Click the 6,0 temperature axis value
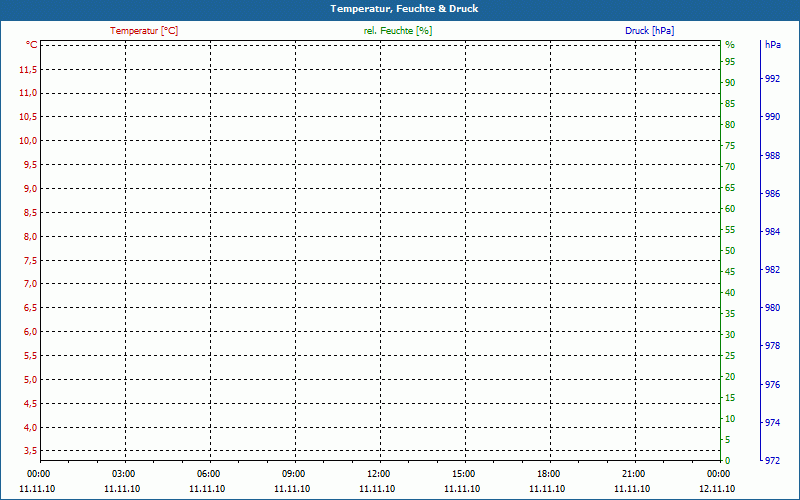 pyautogui.click(x=31, y=332)
